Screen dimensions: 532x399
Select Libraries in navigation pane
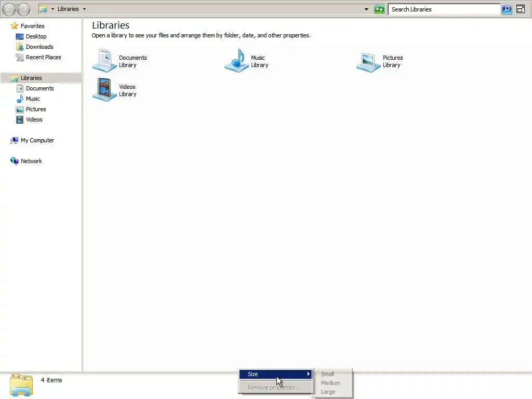pyautogui.click(x=31, y=78)
